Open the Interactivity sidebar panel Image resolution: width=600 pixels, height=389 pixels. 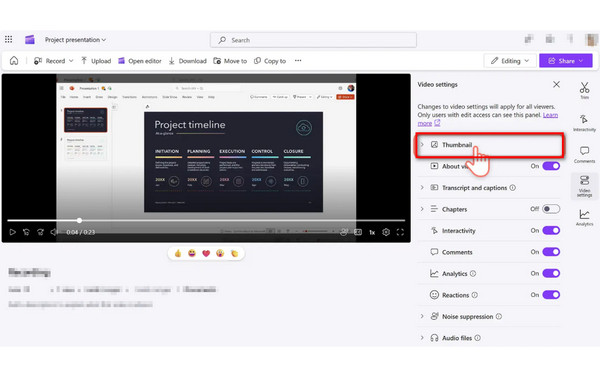pos(584,123)
